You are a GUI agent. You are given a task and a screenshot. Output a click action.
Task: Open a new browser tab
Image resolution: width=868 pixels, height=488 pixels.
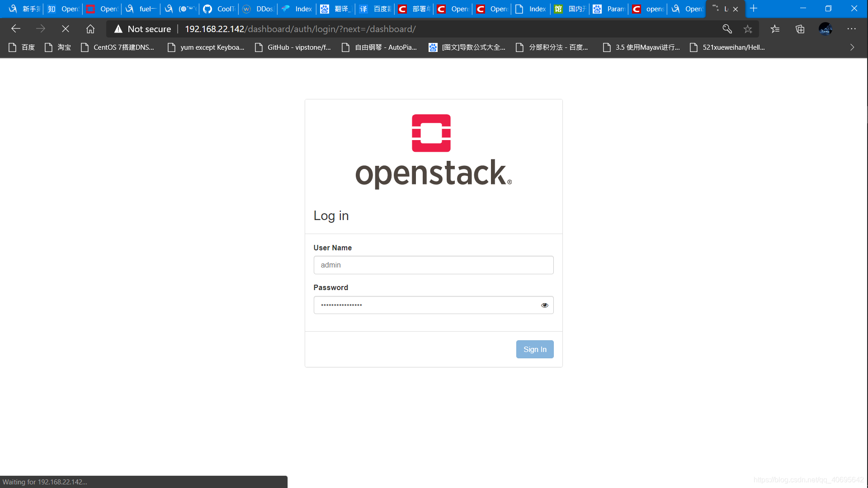[754, 9]
